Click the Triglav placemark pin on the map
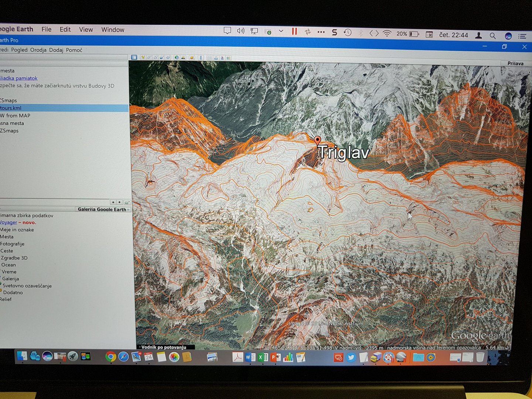 317,140
